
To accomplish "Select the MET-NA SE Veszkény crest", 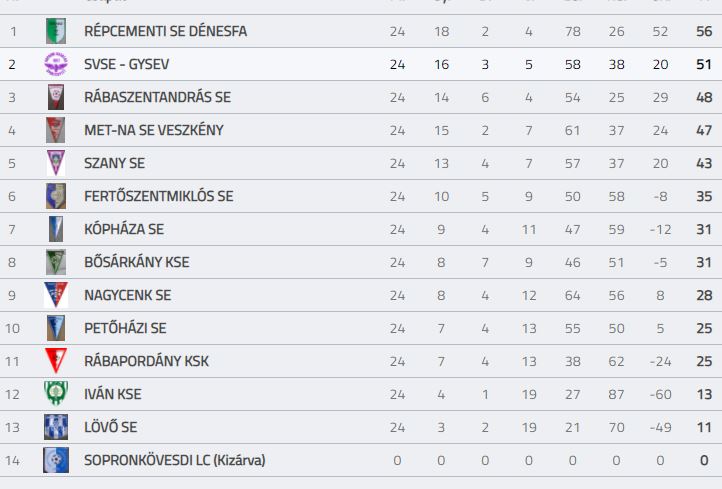I will [56, 130].
